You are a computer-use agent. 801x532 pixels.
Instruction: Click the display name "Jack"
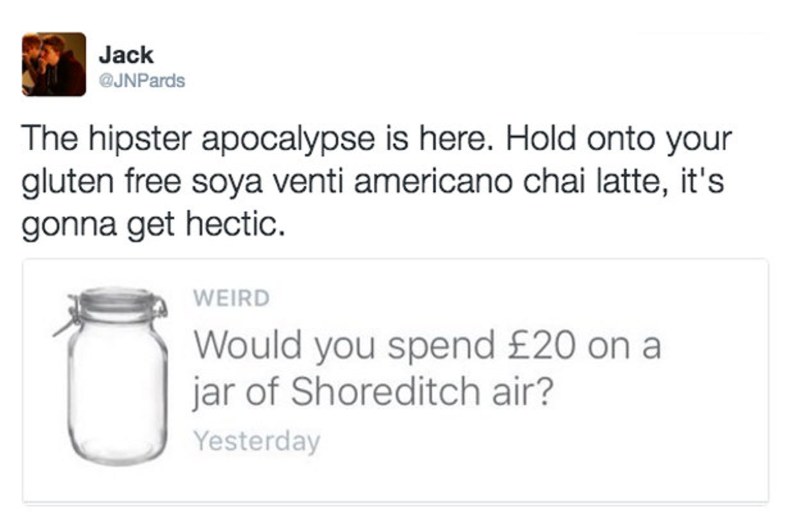[126, 55]
